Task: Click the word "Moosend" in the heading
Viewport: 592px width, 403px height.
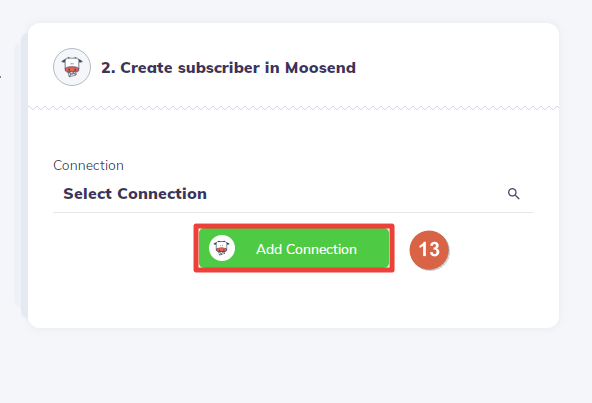Action: (320, 68)
